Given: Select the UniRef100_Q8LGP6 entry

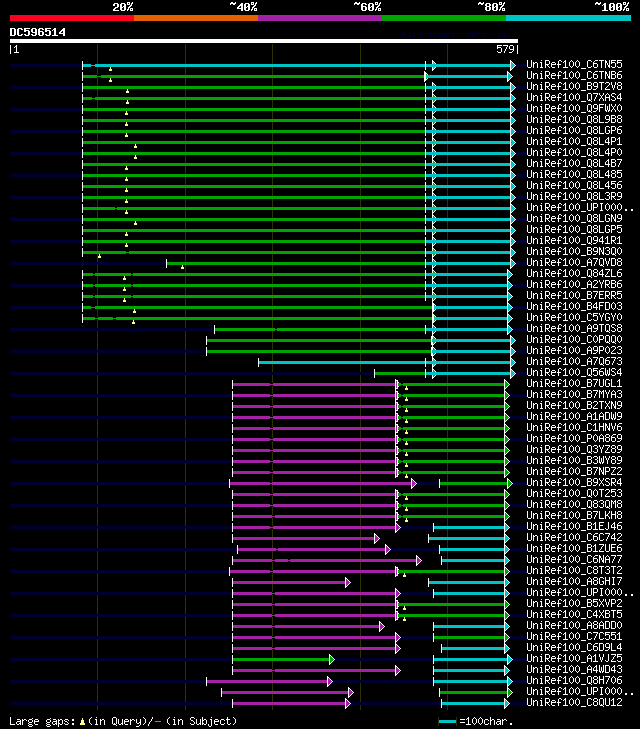Looking at the screenshot, I should (574, 131).
